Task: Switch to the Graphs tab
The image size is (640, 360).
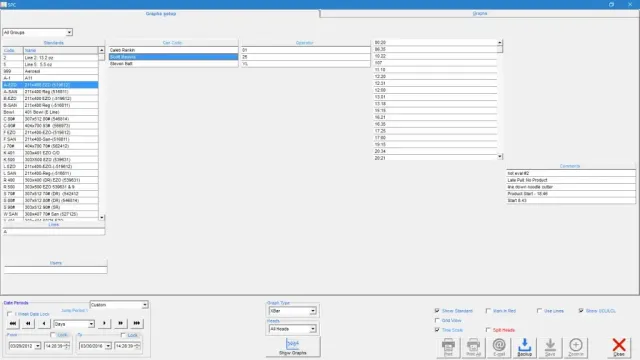Action: 480,13
